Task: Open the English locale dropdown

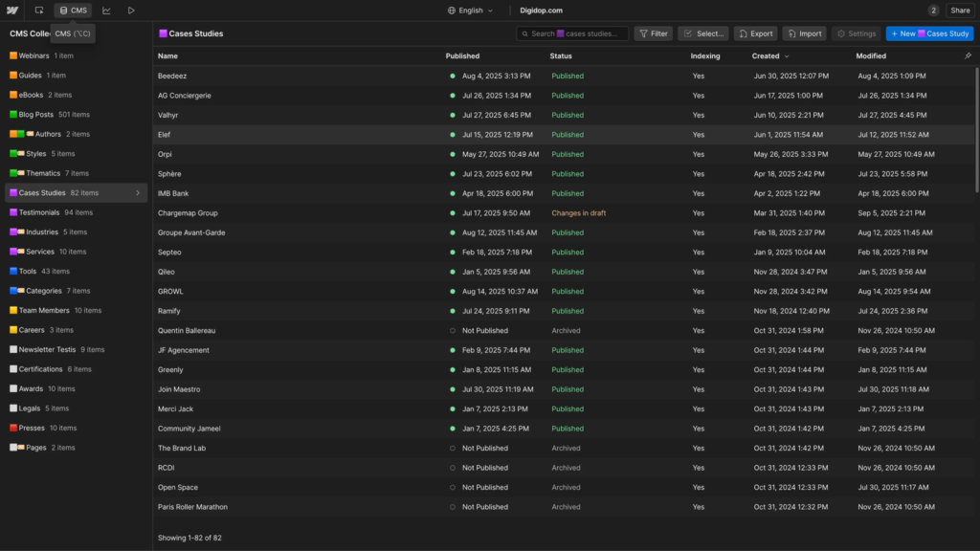Action: [x=470, y=11]
